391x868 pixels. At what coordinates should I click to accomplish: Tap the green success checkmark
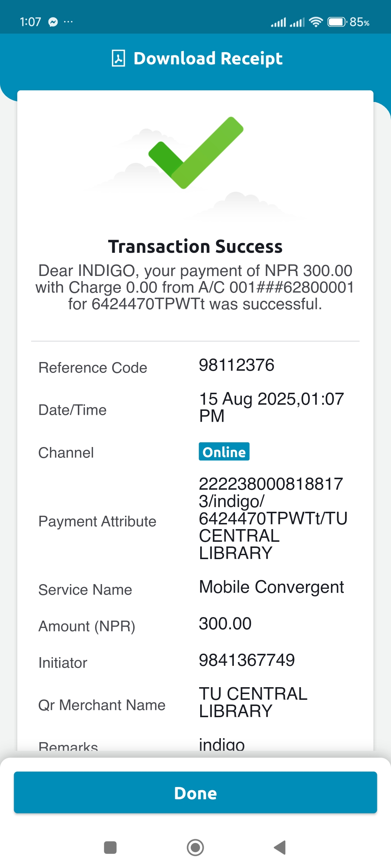195,153
